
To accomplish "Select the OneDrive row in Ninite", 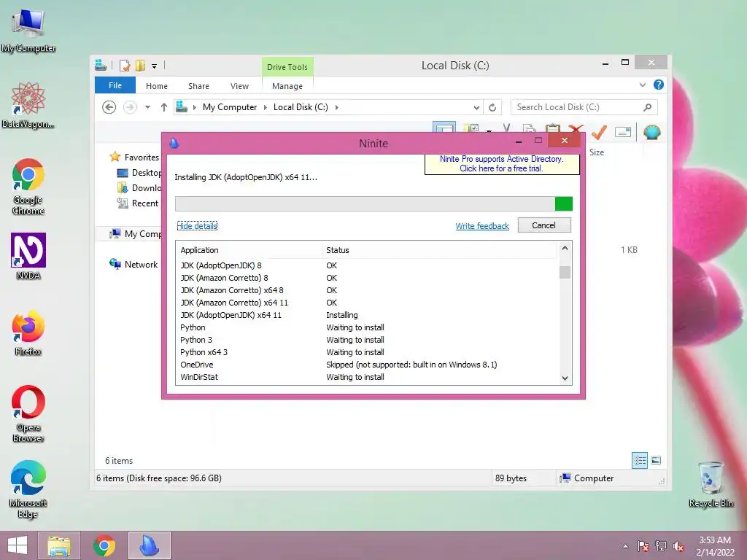I will pyautogui.click(x=368, y=365).
